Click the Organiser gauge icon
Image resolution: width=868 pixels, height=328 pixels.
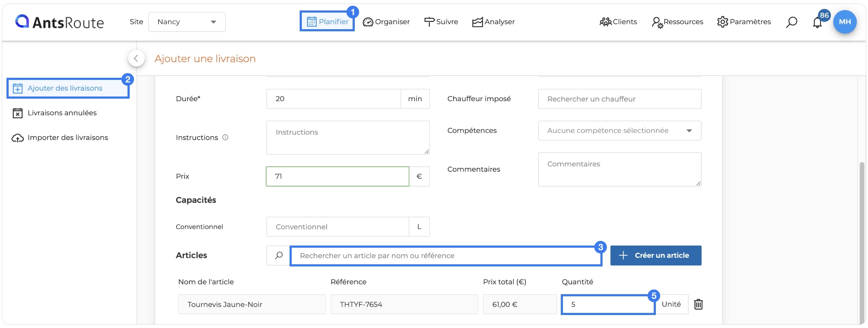[368, 22]
